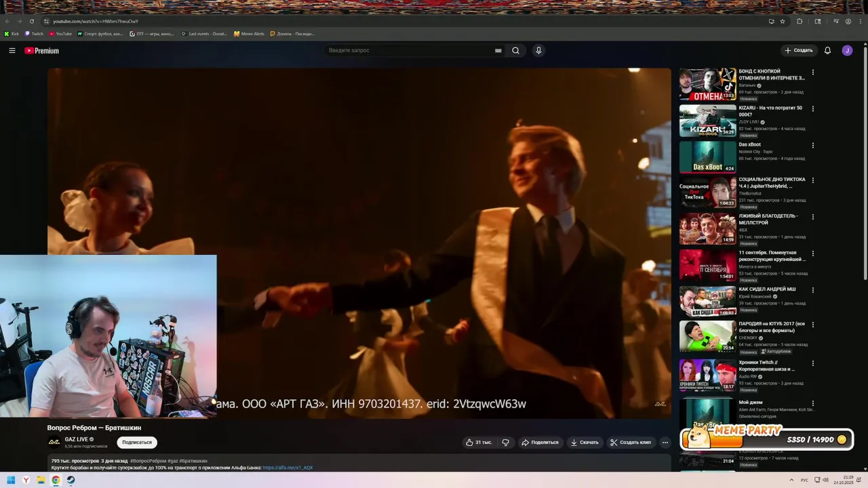Run search with the magnifier button
Viewport: 868px width, 488px height.
pyautogui.click(x=515, y=50)
